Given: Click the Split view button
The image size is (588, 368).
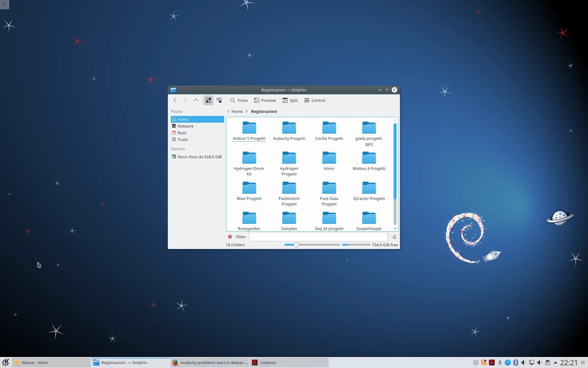Looking at the screenshot, I should [x=290, y=100].
